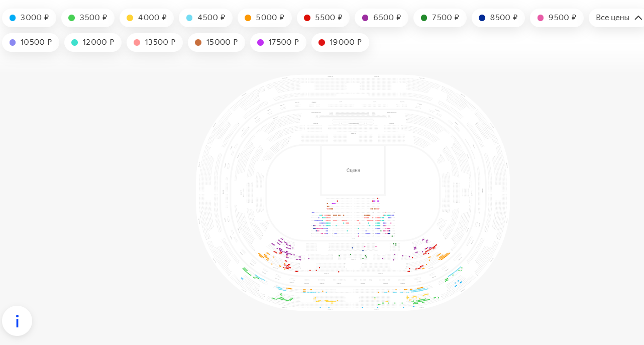Image resolution: width=644 pixels, height=345 pixels.
Task: Choose the 13500 ₽ price chip
Action: [x=155, y=42]
